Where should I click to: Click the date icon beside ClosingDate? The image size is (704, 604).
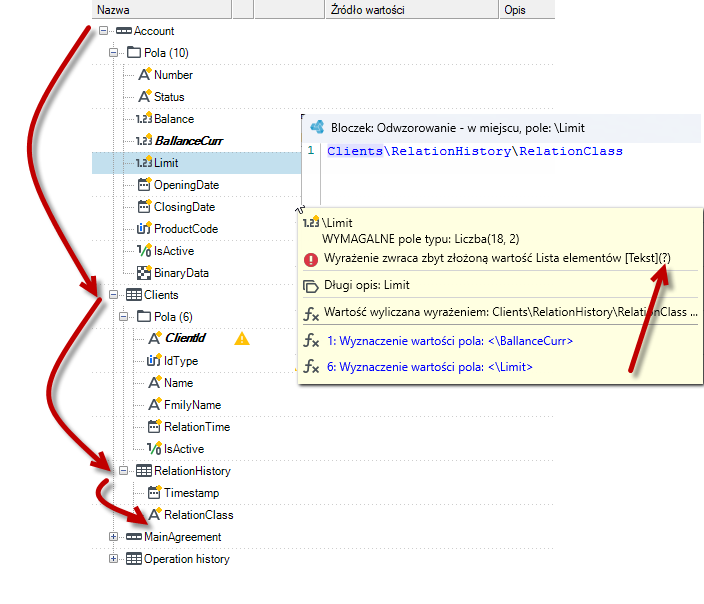(144, 206)
